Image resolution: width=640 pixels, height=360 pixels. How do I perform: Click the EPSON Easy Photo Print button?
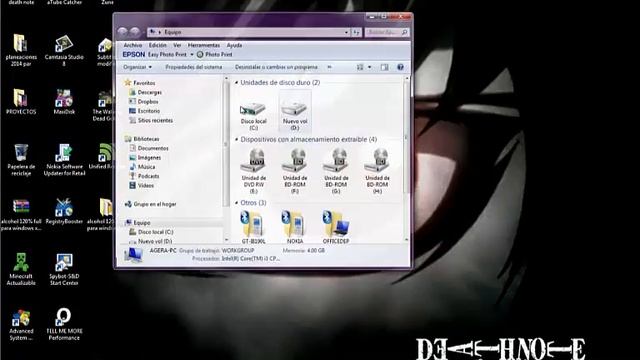[x=167, y=55]
